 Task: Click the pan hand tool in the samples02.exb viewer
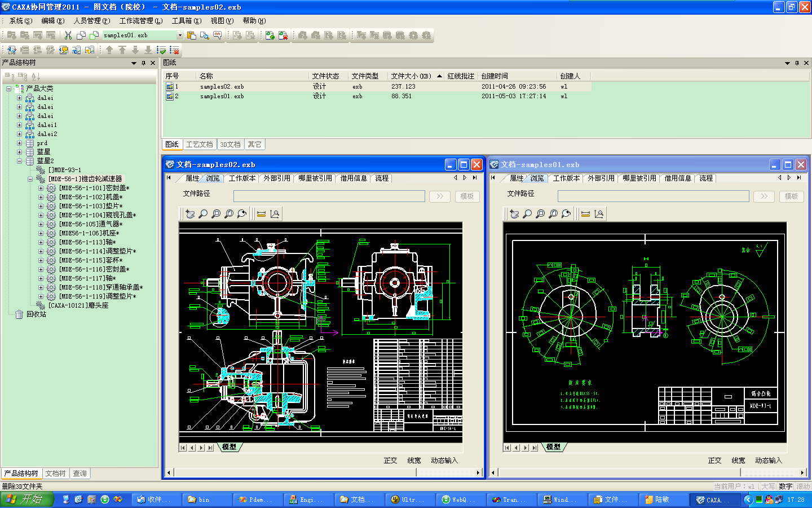point(190,214)
